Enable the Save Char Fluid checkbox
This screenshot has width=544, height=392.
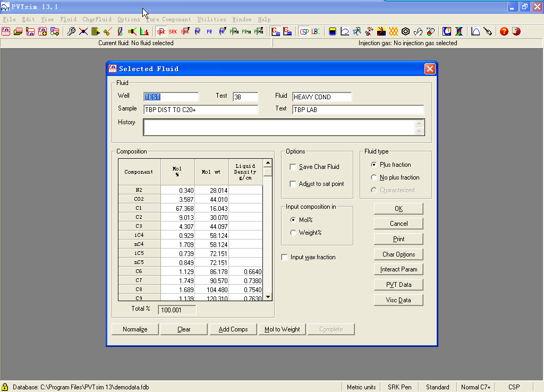293,167
